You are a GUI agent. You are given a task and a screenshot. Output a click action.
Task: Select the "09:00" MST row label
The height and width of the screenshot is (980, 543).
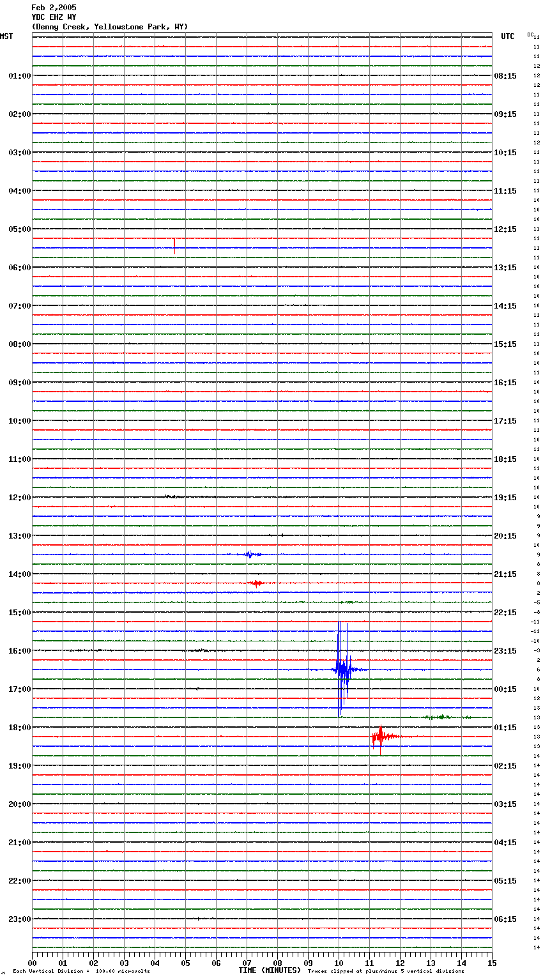[20, 383]
